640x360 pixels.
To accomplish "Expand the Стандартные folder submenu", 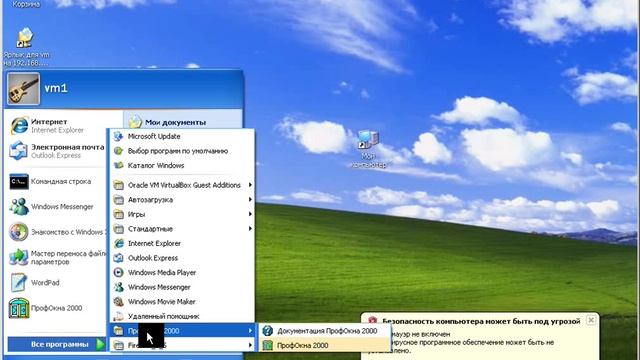I will coord(182,229).
